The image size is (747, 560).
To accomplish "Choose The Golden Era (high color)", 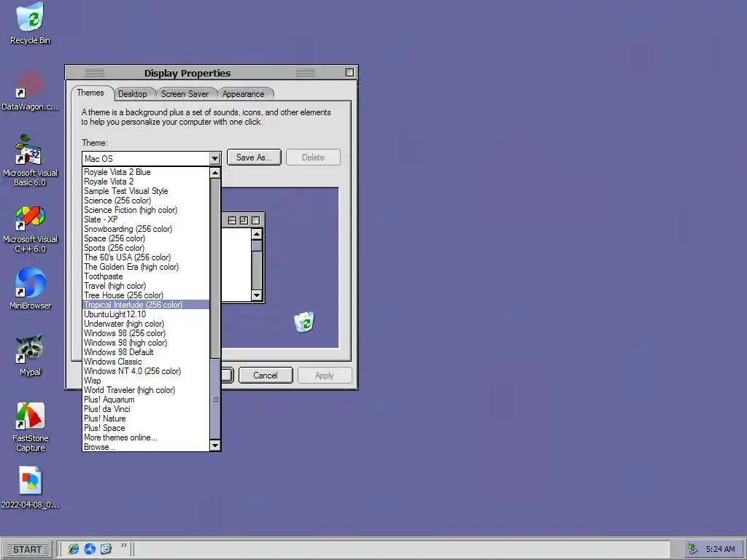I will coord(146,267).
